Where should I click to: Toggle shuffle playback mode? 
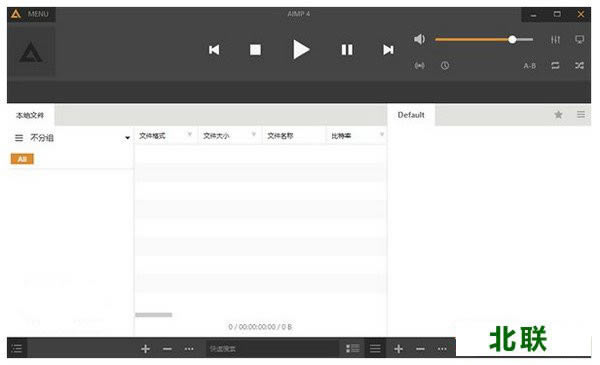579,65
